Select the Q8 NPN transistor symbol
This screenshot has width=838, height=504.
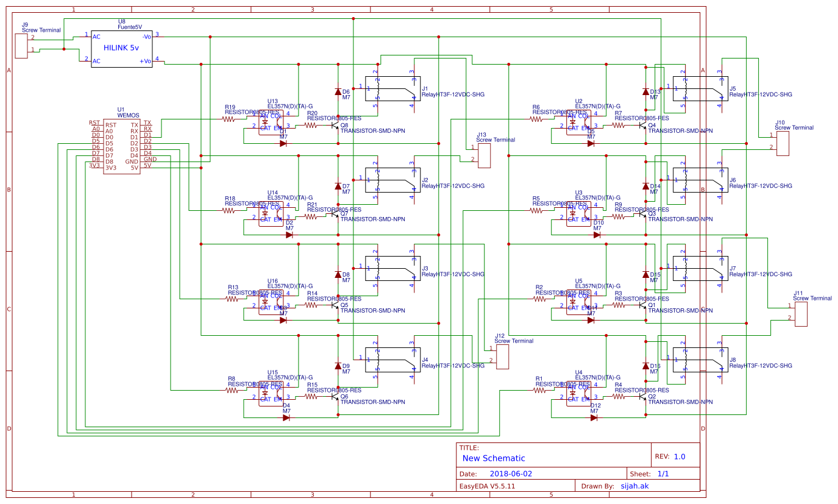click(x=334, y=125)
